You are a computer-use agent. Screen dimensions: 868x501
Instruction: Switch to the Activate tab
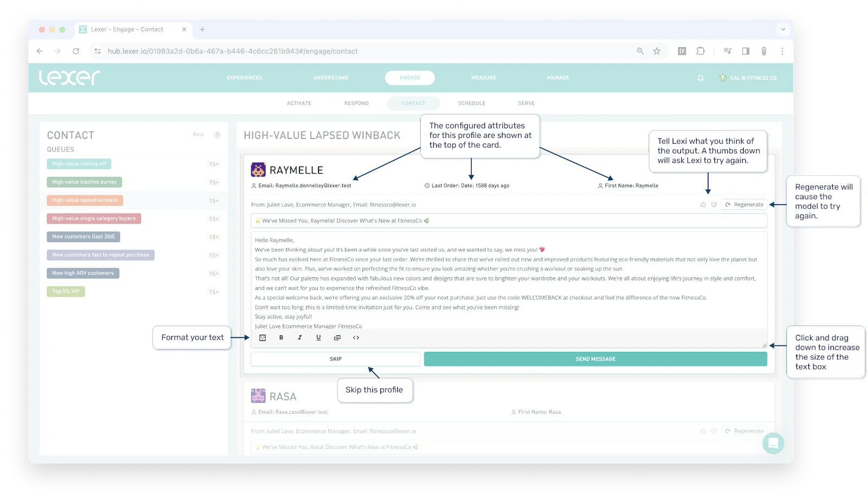click(x=299, y=103)
